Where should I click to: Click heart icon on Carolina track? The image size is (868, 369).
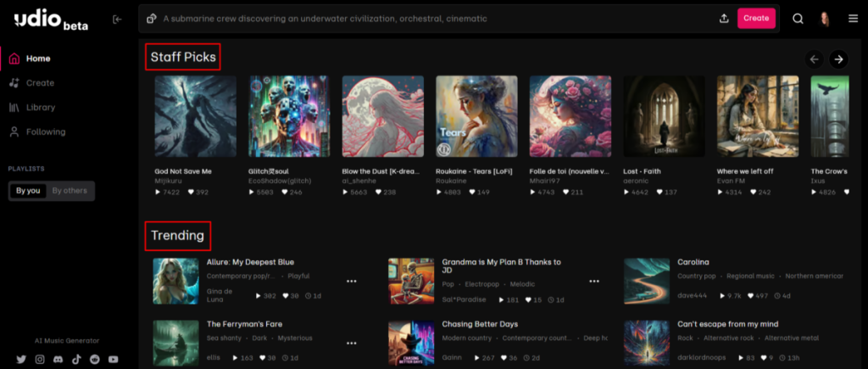point(750,296)
